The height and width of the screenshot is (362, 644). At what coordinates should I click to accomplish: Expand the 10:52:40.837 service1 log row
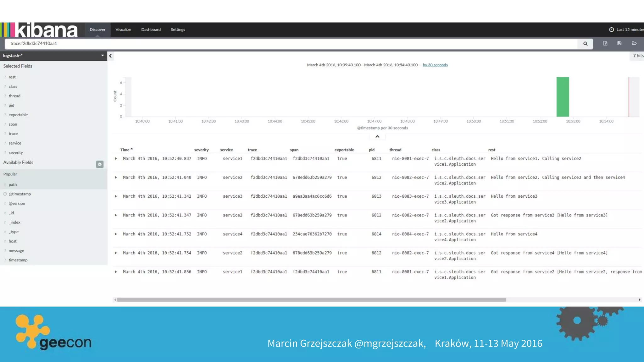point(116,159)
